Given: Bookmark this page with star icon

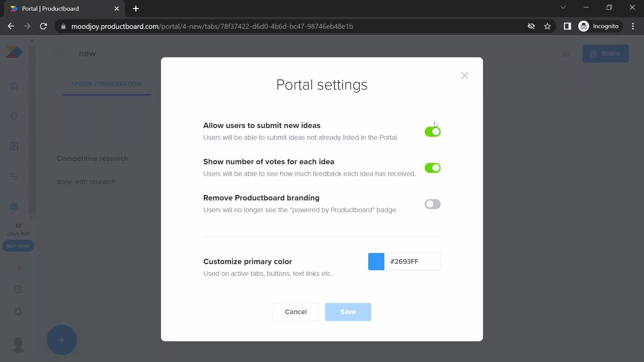Looking at the screenshot, I should pyautogui.click(x=547, y=26).
